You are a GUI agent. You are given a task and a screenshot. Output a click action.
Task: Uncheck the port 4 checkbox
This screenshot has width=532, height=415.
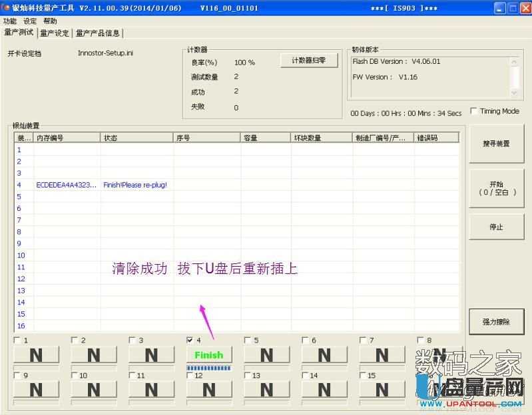190,341
